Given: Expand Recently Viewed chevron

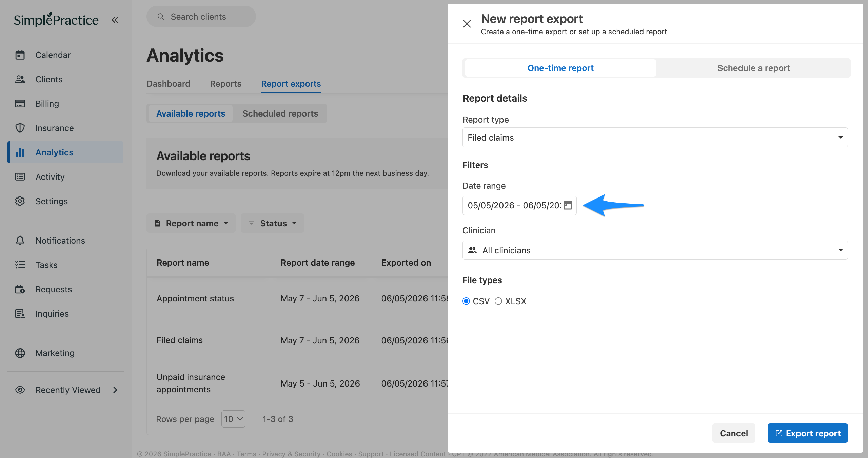Looking at the screenshot, I should (x=115, y=390).
